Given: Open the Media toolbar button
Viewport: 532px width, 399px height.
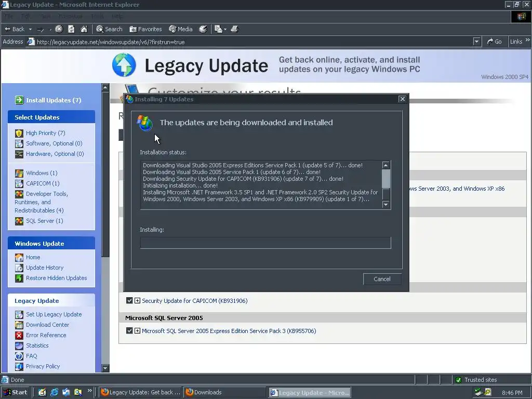Looking at the screenshot, I should pyautogui.click(x=180, y=29).
